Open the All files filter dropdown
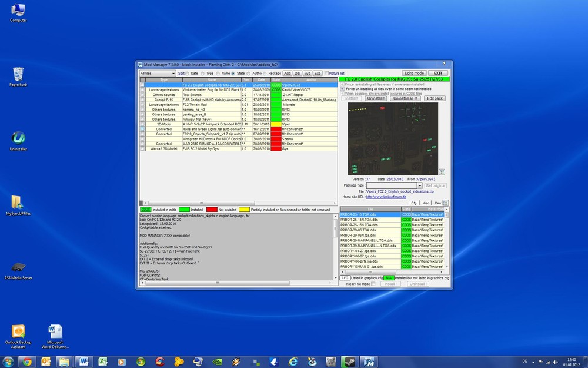Image resolution: width=588 pixels, height=368 pixels. pos(157,74)
